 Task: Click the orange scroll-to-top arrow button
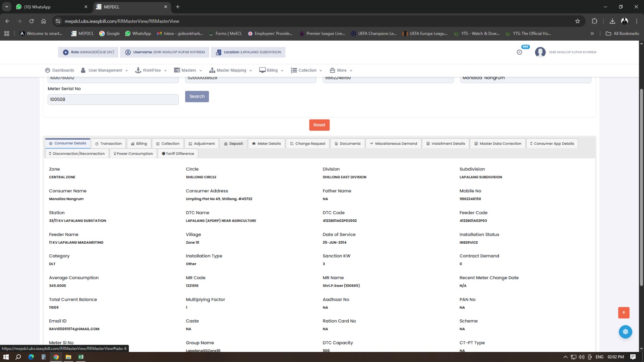(623, 313)
